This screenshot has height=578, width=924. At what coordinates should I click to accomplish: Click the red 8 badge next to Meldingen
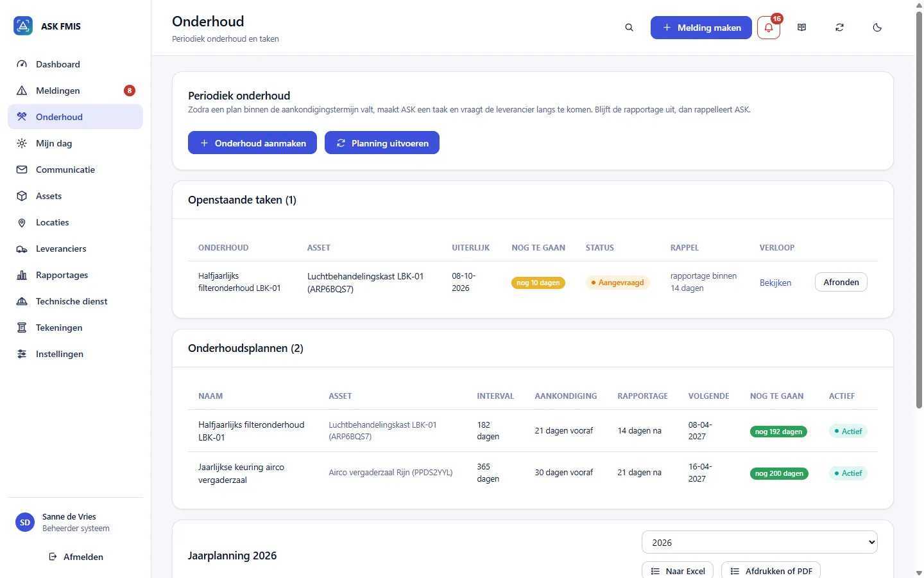coord(130,91)
